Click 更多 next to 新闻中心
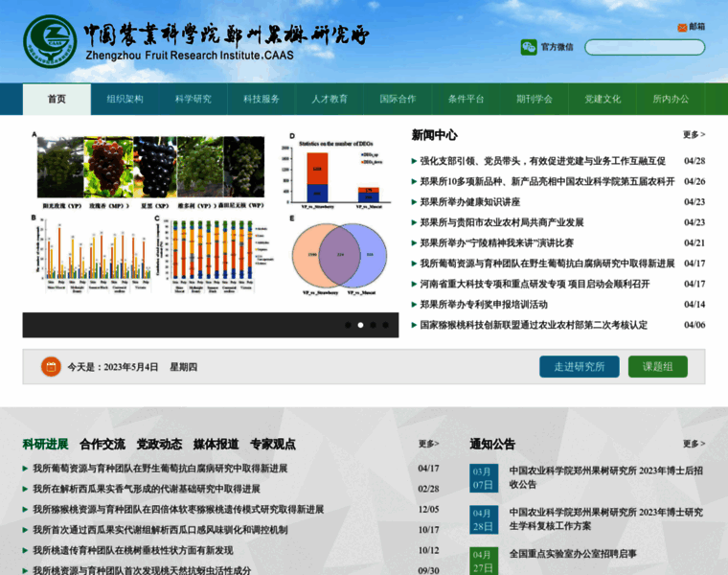Image resolution: width=728 pixels, height=575 pixels. point(694,135)
